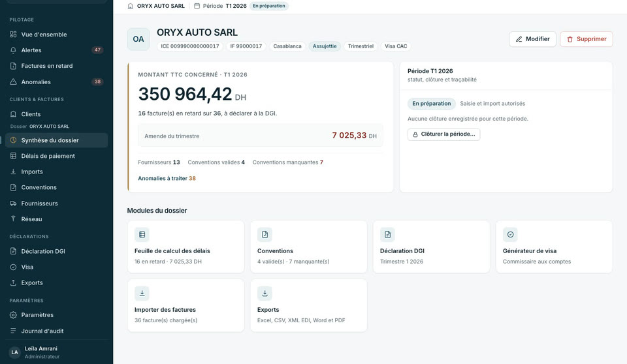Open Factures en retard page
Image resolution: width=627 pixels, height=364 pixels.
coord(56,66)
